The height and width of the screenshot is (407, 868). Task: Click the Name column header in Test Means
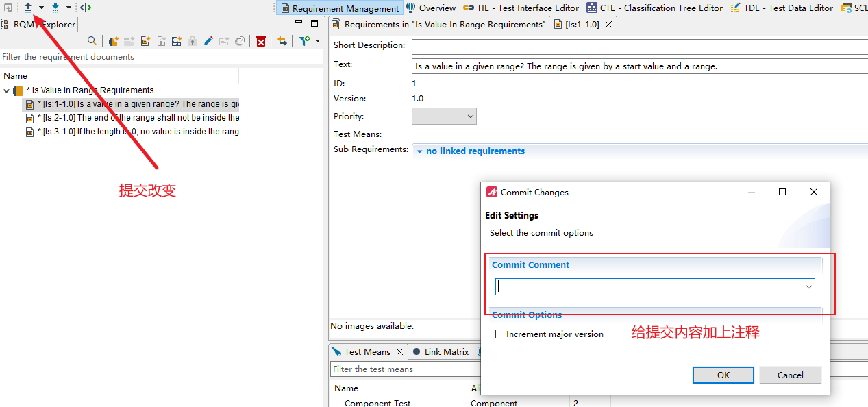tap(347, 388)
